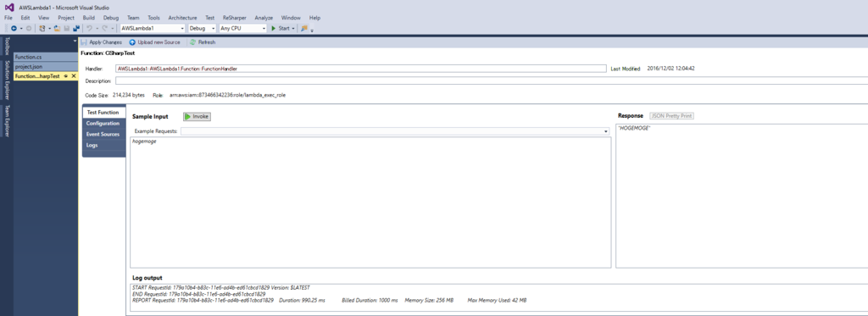Click the icon right of Start button
Screen dimensions: 868x316
pos(304,28)
